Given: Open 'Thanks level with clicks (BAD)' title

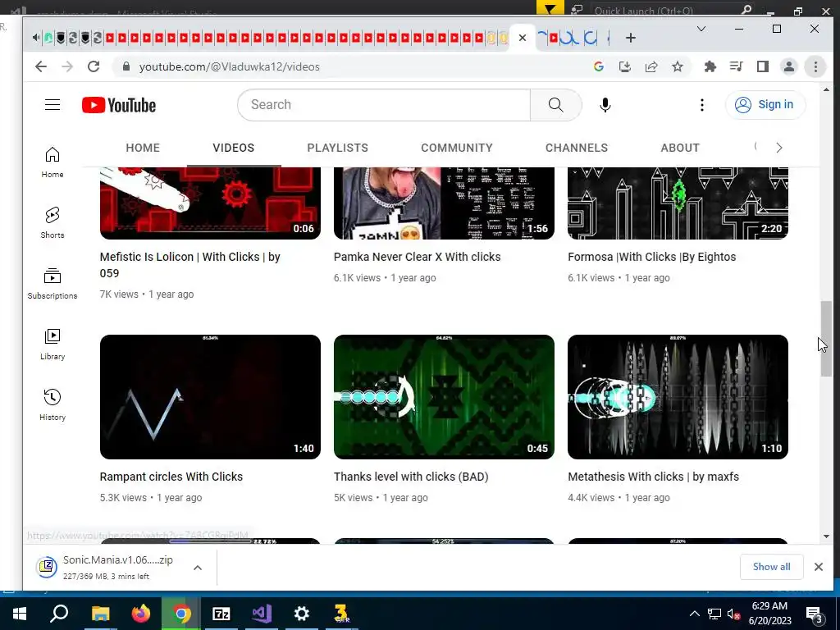Looking at the screenshot, I should point(411,477).
